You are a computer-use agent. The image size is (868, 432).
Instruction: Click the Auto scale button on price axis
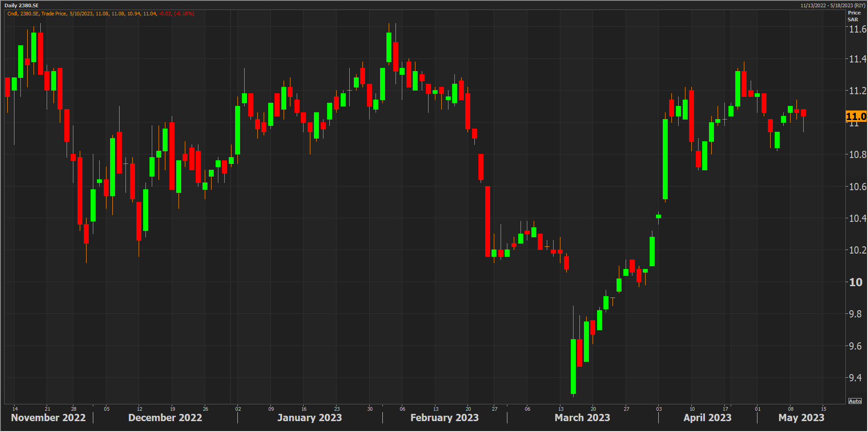pyautogui.click(x=855, y=401)
